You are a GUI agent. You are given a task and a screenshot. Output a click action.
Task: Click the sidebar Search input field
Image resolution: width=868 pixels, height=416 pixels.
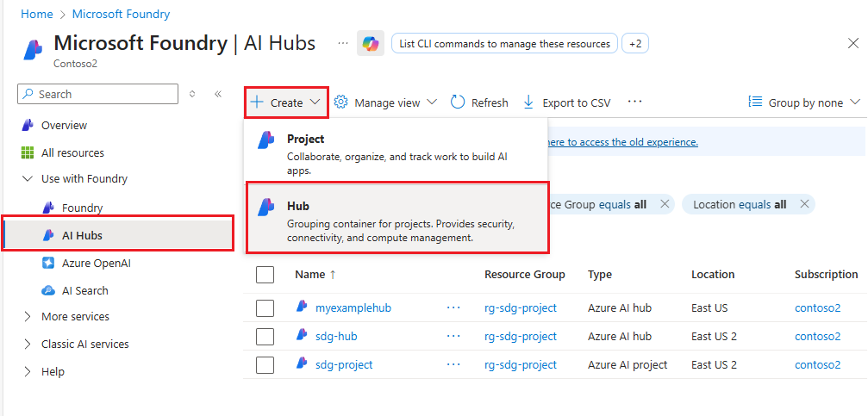click(98, 94)
